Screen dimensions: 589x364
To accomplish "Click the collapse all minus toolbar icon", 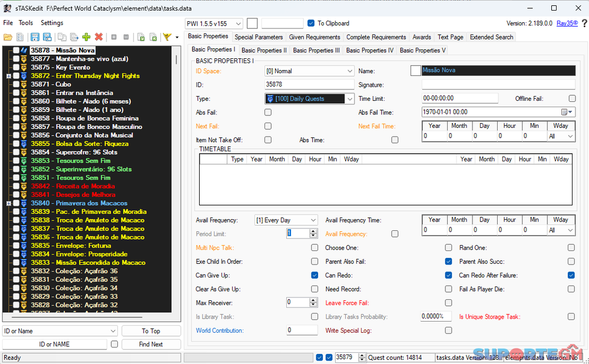I will (125, 37).
